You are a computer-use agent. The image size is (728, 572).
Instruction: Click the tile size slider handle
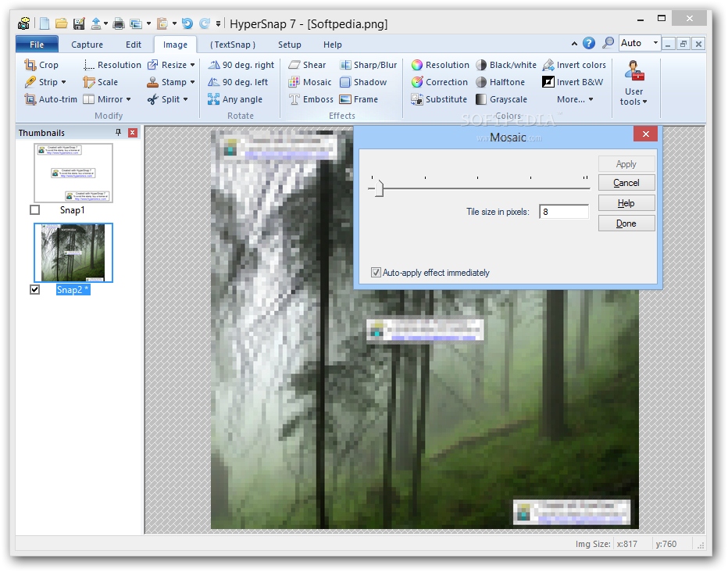pyautogui.click(x=380, y=188)
